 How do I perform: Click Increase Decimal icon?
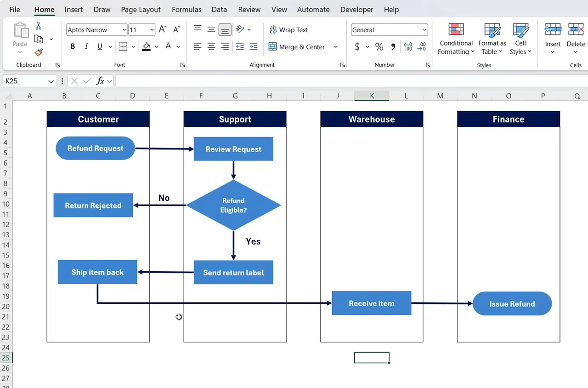pyautogui.click(x=407, y=47)
